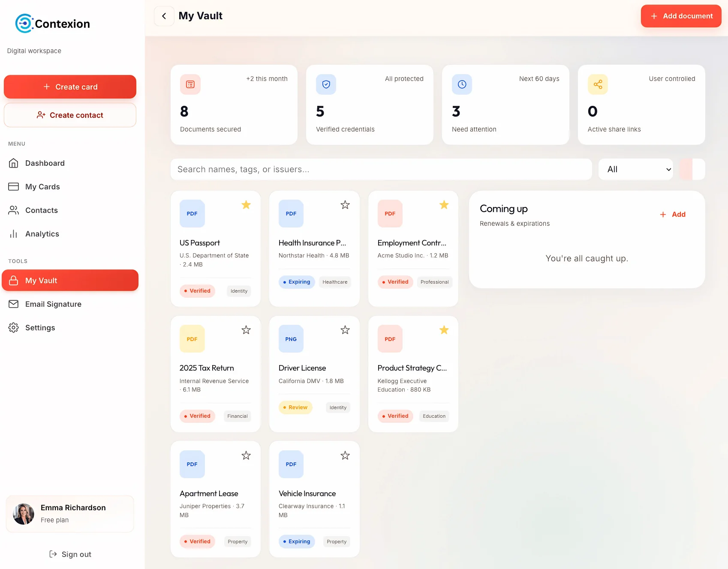Image resolution: width=728 pixels, height=569 pixels.
Task: Open Email Signature tool
Action: click(70, 304)
